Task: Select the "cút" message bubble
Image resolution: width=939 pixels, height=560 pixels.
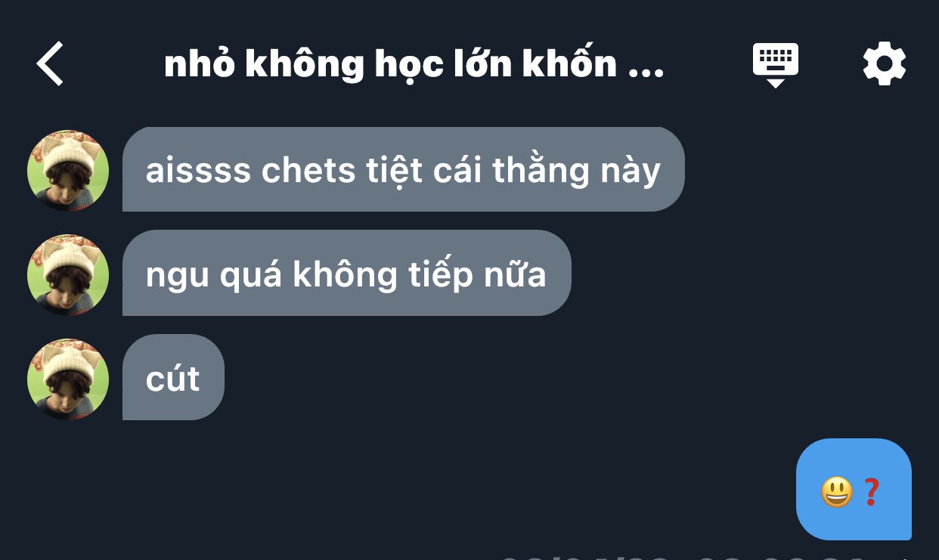Action: (173, 377)
